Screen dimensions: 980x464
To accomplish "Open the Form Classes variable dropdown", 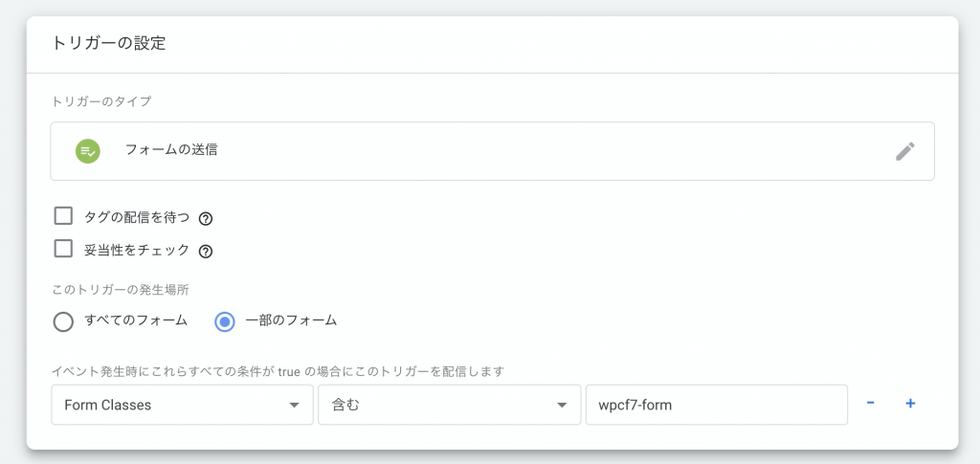I will click(x=182, y=405).
